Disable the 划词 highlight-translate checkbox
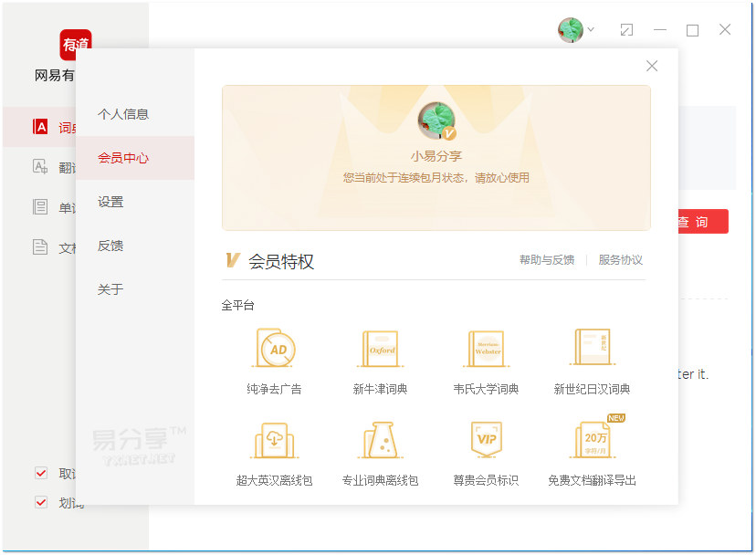 point(40,501)
